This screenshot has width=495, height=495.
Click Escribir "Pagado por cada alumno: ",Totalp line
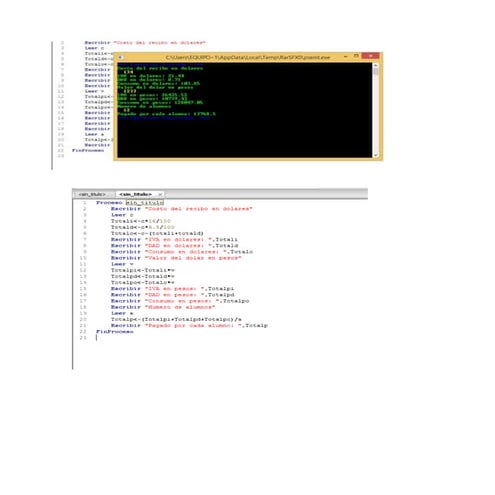pos(189,326)
